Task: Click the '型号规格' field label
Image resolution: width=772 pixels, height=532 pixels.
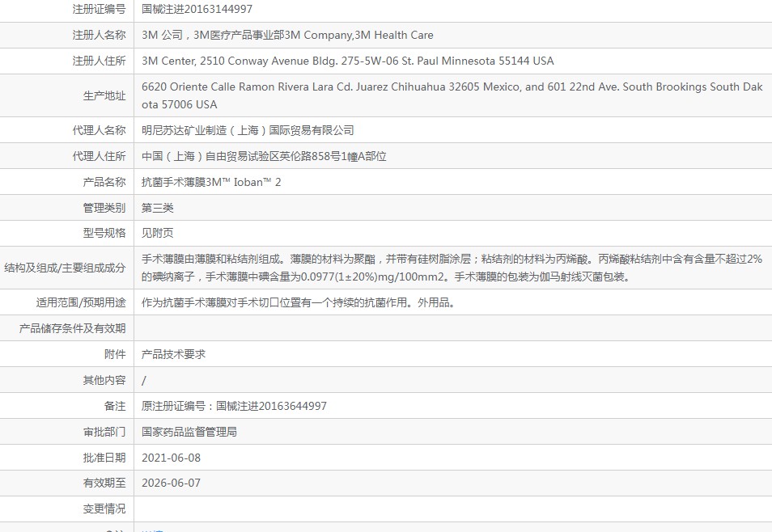Action: 104,233
